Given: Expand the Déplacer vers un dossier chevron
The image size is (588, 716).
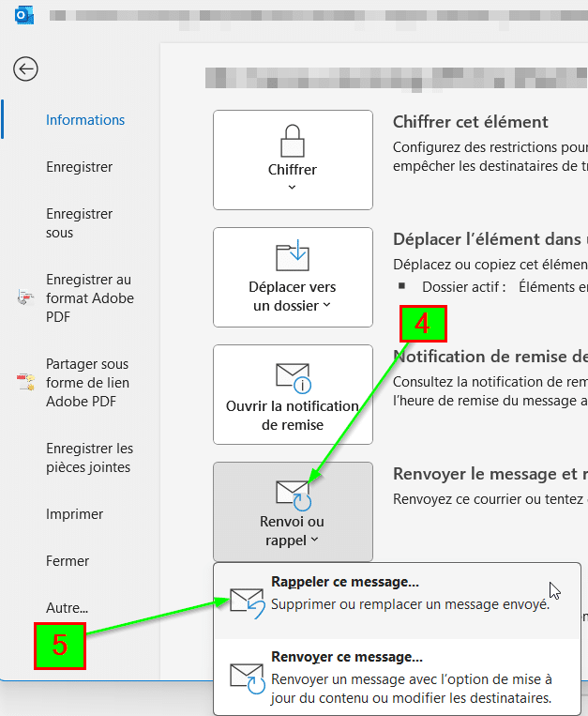Looking at the screenshot, I should pyautogui.click(x=326, y=305).
